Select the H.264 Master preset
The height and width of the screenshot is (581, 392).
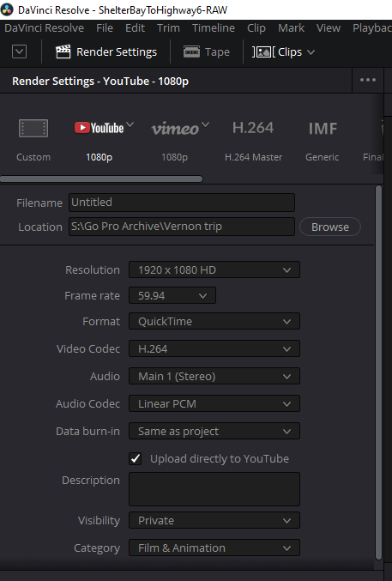click(253, 142)
